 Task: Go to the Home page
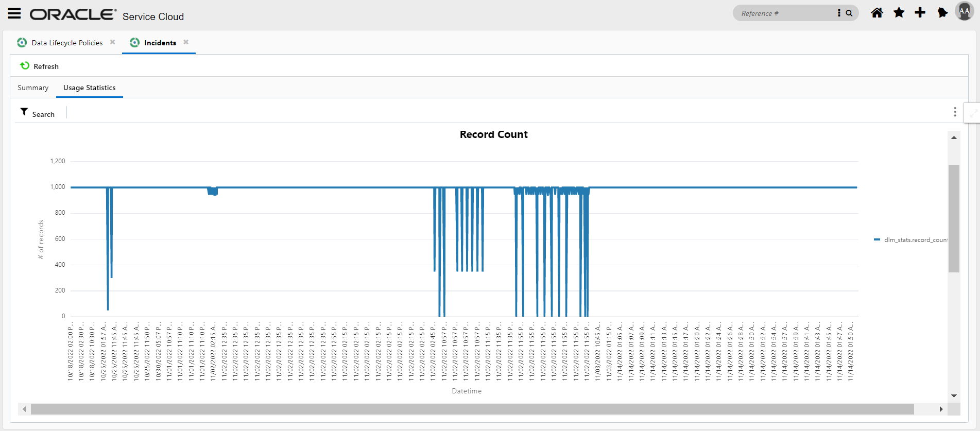tap(877, 13)
